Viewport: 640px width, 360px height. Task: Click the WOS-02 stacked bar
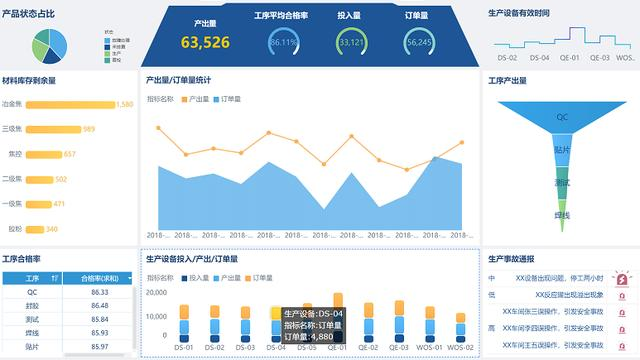point(460,327)
